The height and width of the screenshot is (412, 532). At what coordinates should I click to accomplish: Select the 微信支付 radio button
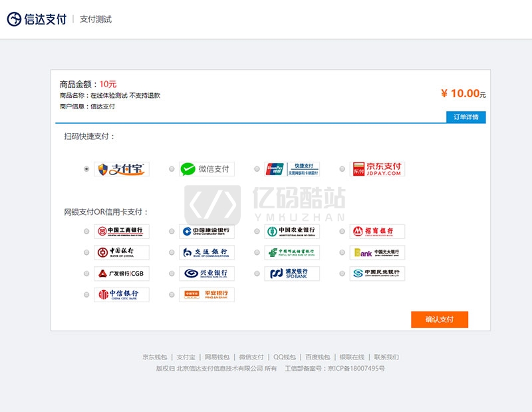(172, 169)
